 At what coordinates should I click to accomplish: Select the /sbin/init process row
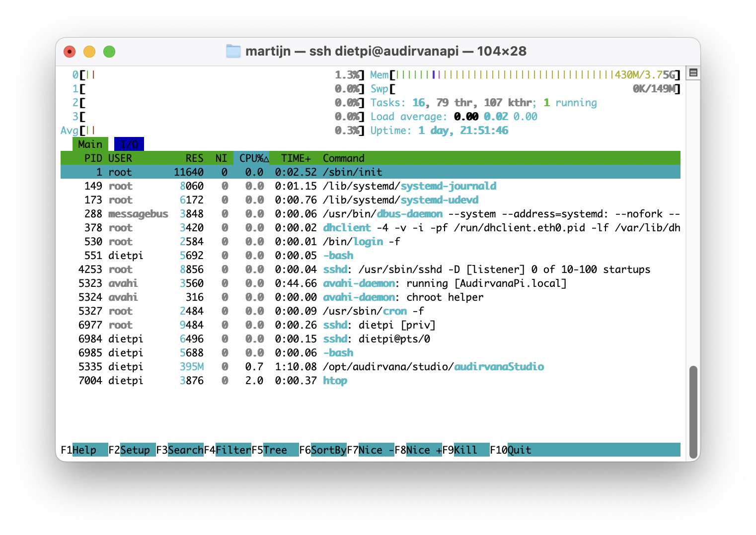pyautogui.click(x=371, y=172)
